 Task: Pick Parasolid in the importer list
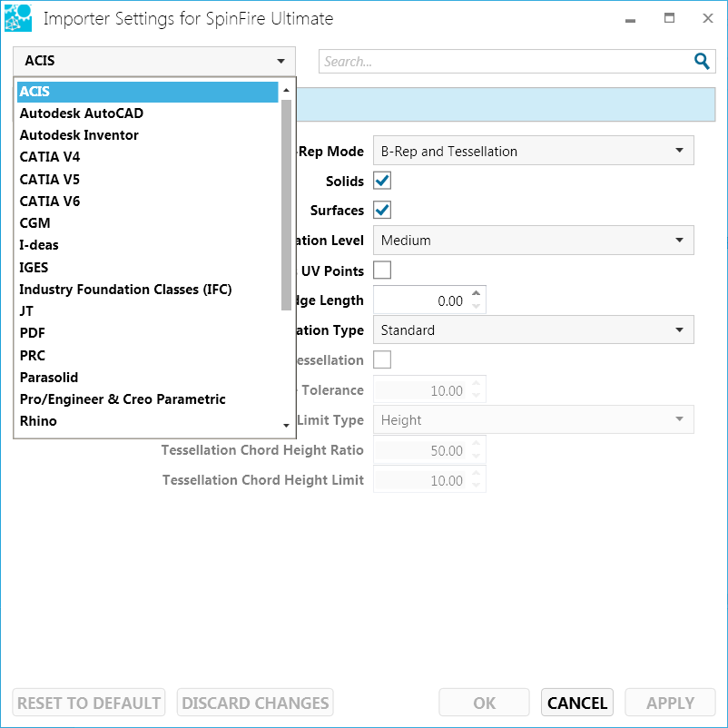coord(49,377)
